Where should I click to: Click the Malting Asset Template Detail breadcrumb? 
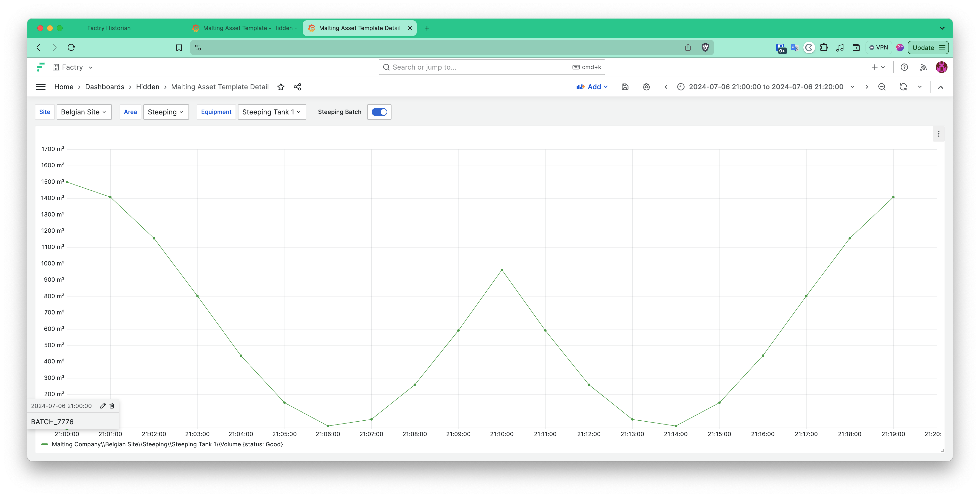220,87
